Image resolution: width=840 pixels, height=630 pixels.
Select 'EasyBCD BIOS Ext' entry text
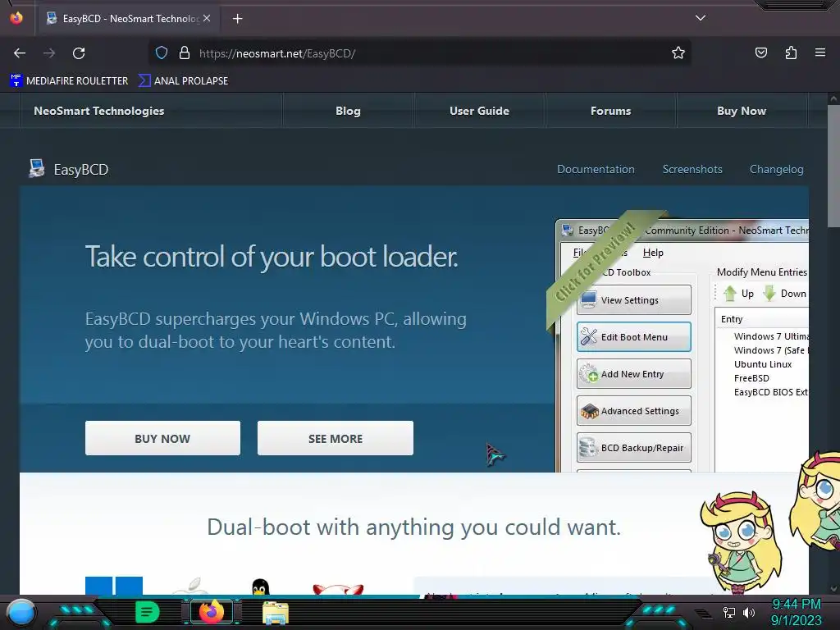click(771, 392)
